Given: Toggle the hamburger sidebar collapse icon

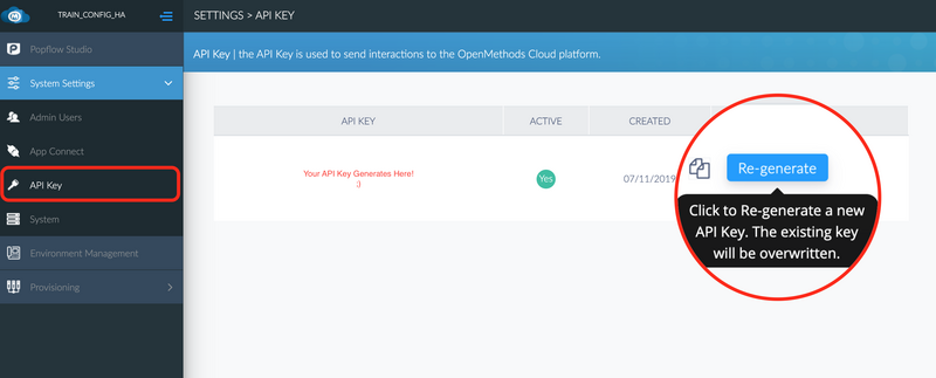Looking at the screenshot, I should (x=167, y=16).
